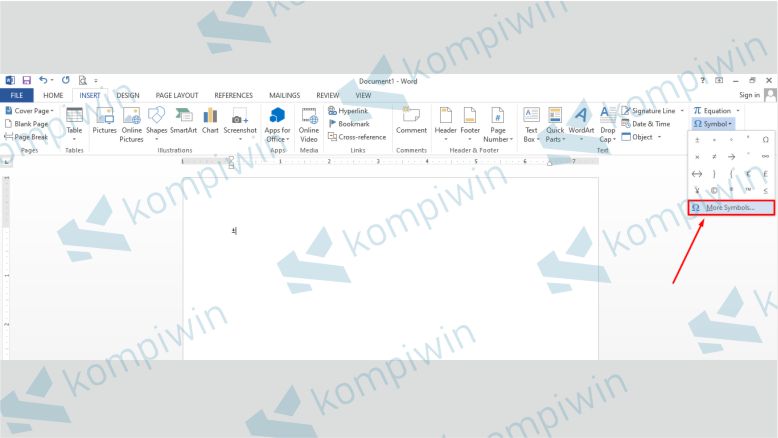Switch to the MAILINGS tab
Viewport: 778px width, 438px height.
(284, 95)
